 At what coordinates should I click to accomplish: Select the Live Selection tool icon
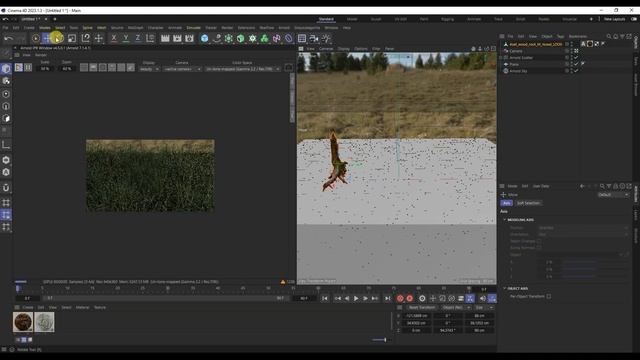coord(36,38)
